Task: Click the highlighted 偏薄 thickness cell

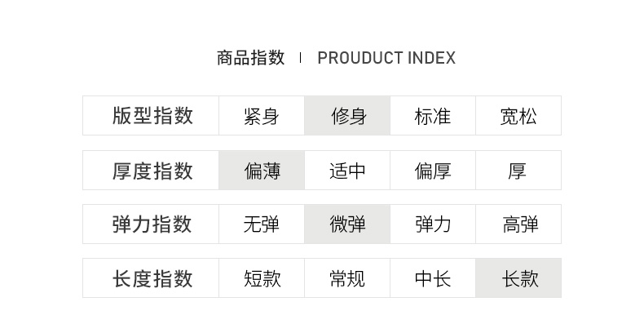Action: point(262,171)
